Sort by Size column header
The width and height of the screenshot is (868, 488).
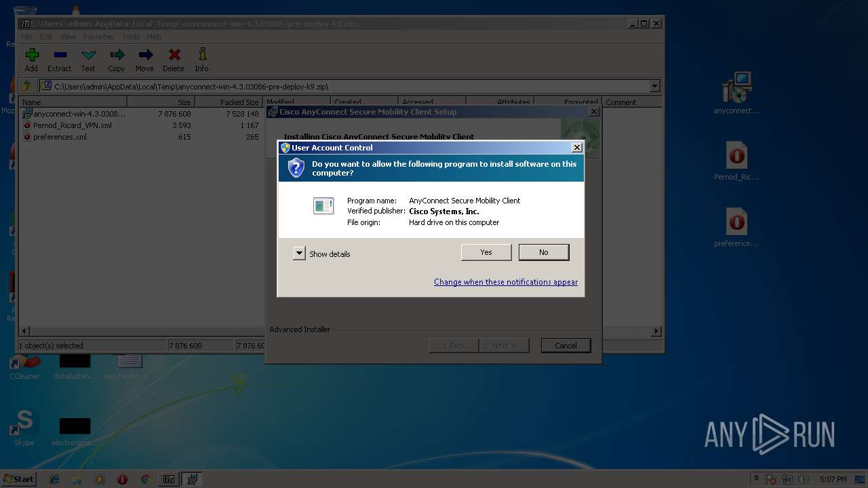click(x=161, y=102)
